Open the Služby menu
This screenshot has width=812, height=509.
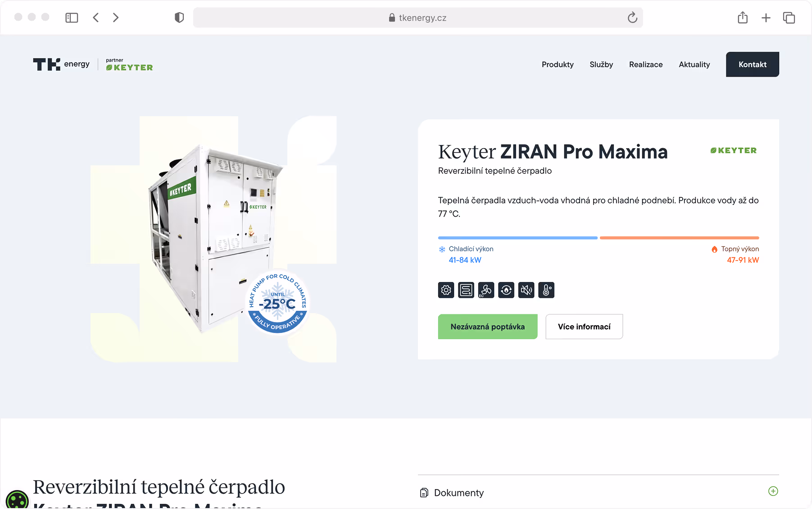tap(601, 64)
